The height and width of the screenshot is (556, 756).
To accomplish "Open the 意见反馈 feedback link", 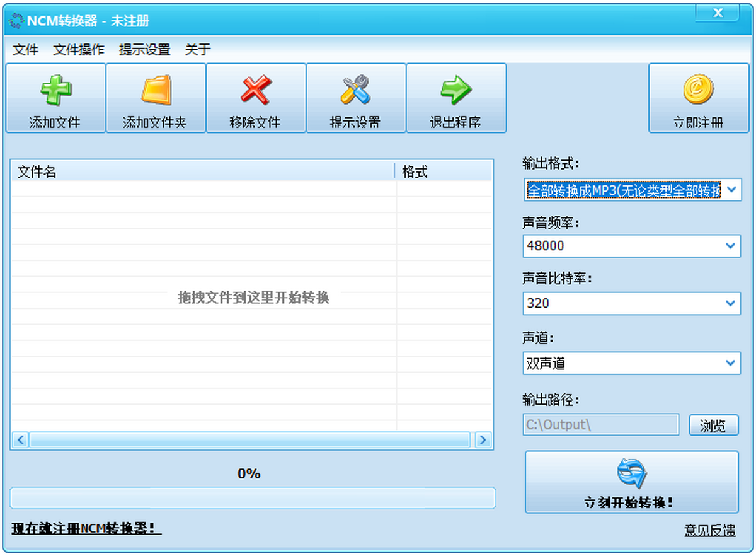I will pyautogui.click(x=710, y=531).
